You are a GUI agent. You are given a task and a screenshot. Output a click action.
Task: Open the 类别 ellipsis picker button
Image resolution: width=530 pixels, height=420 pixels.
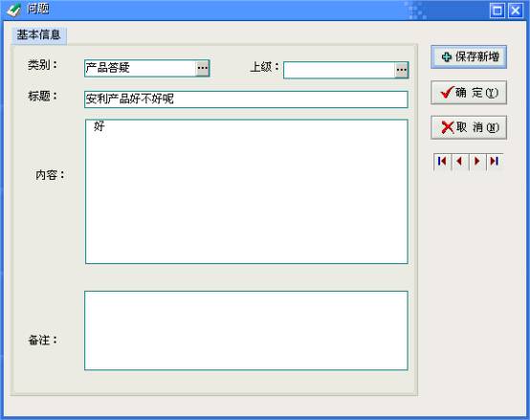pos(203,68)
